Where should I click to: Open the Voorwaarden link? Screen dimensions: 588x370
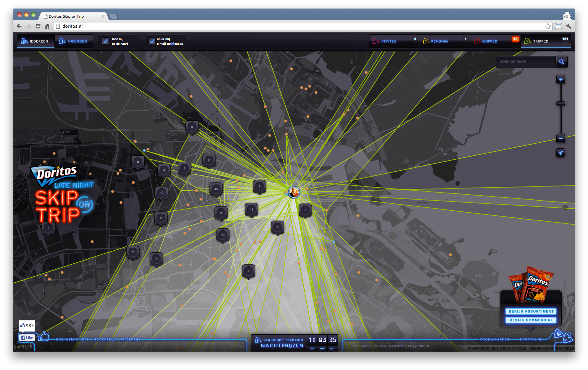pos(494,339)
